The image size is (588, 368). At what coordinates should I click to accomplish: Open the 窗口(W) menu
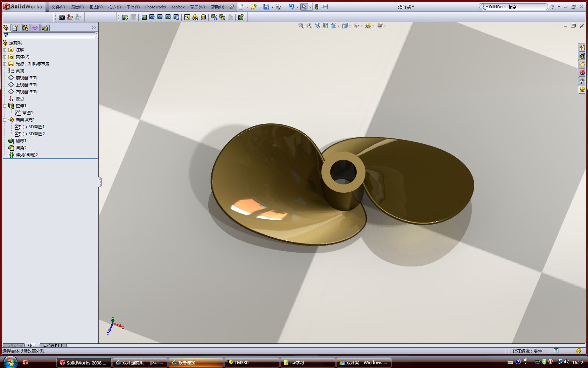(197, 7)
